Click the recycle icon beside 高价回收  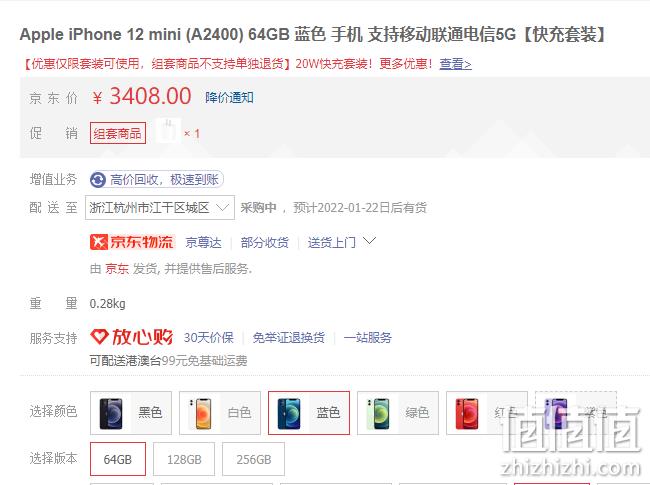click(98, 180)
